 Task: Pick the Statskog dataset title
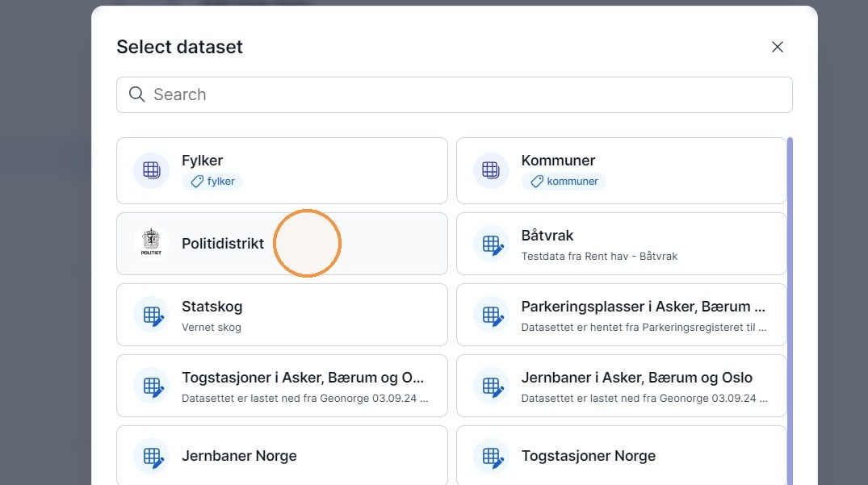tap(212, 307)
